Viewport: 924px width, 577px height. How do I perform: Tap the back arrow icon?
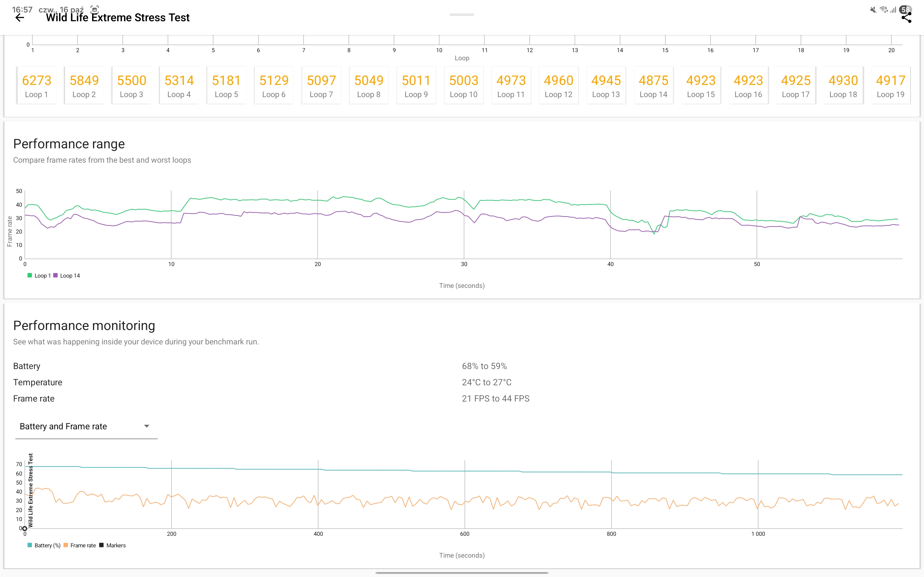(19, 17)
